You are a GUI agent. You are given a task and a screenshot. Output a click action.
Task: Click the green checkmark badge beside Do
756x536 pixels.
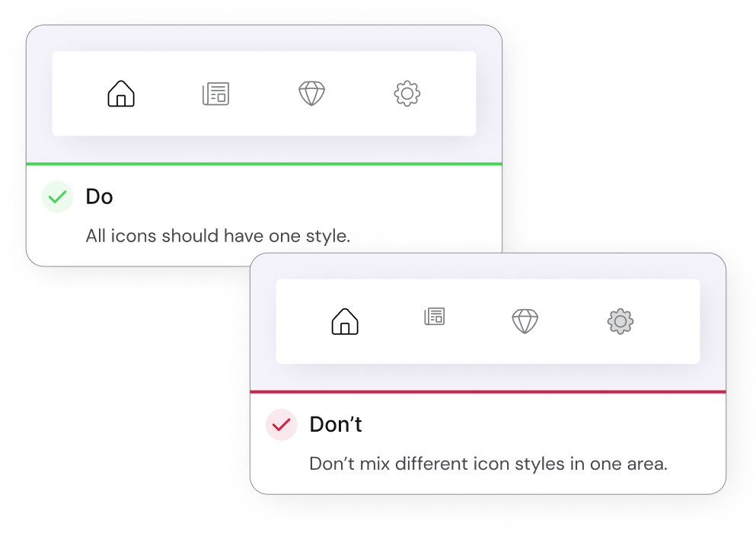[57, 197]
